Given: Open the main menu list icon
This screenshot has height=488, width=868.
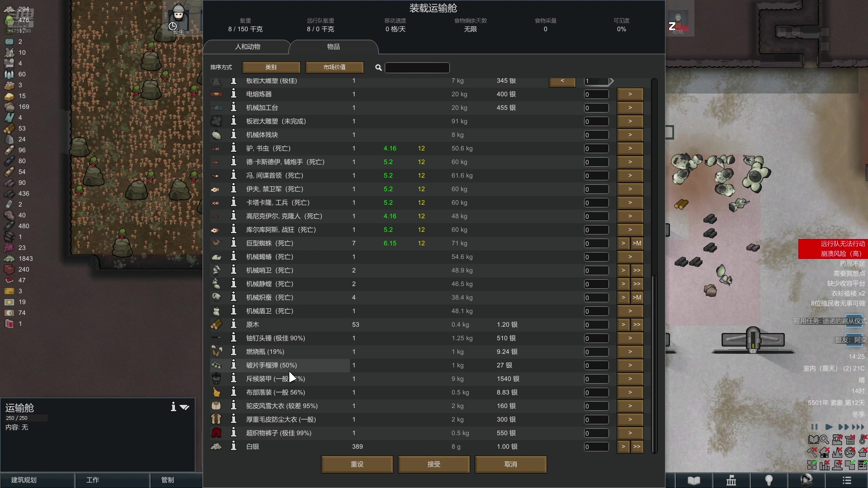Looking at the screenshot, I should tap(847, 480).
